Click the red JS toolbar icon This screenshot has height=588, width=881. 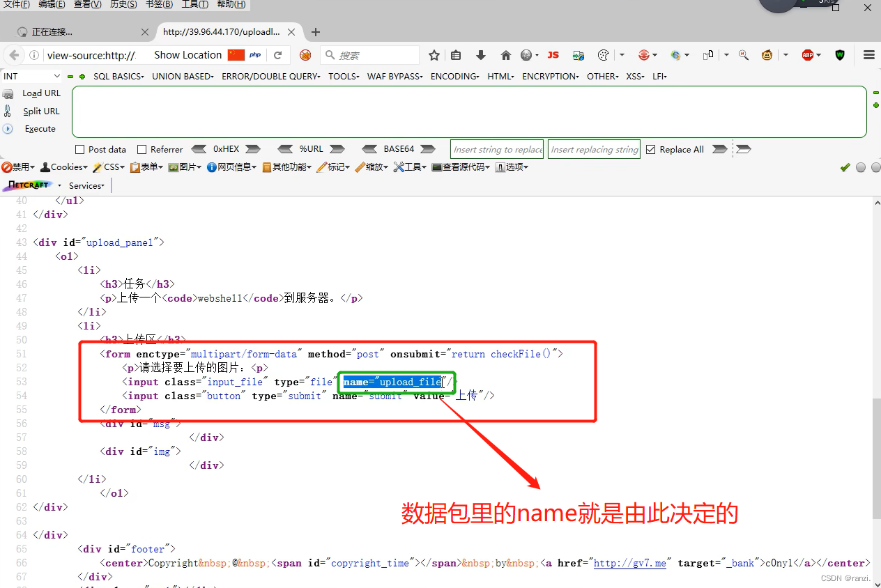coord(553,55)
